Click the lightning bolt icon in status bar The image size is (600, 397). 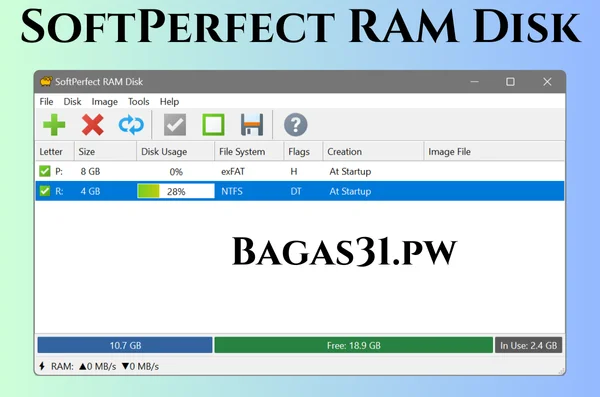[42, 366]
